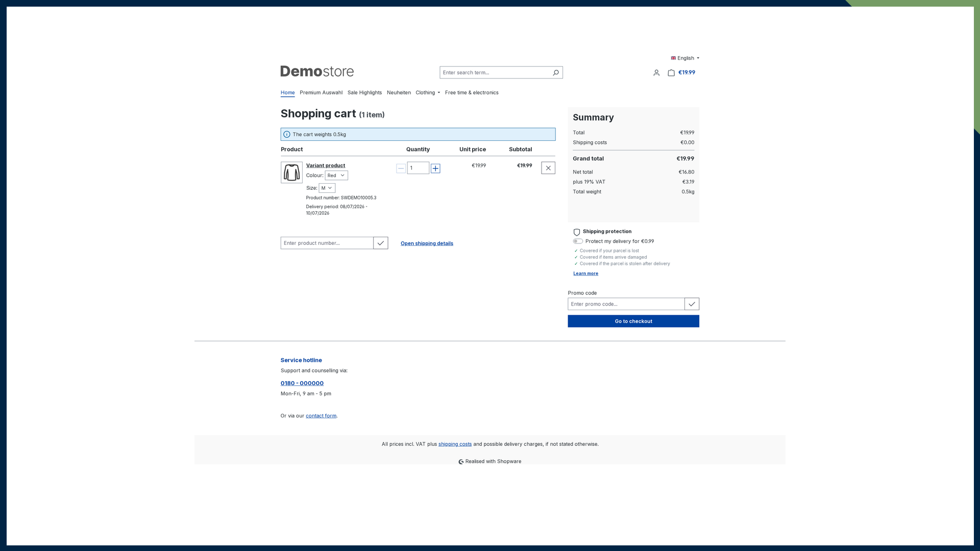Click 'Covered if items arrive damaged'
This screenshot has height=551, width=980.
[x=613, y=258]
